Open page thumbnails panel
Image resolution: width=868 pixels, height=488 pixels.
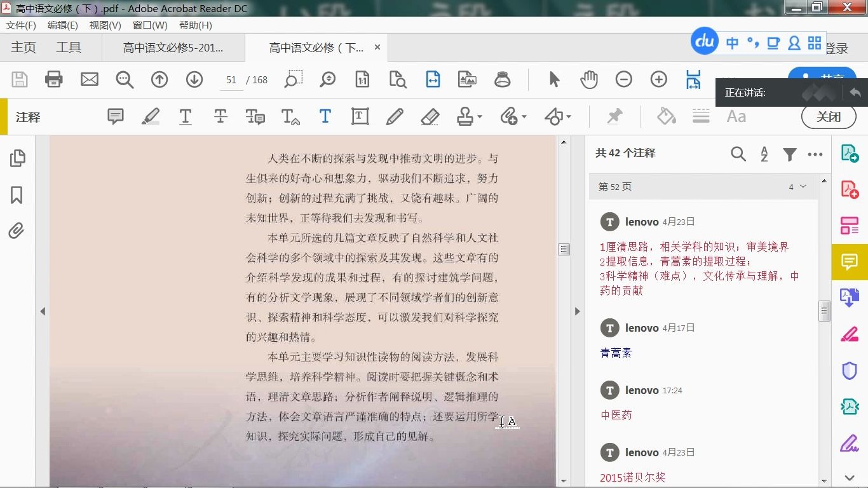[17, 158]
